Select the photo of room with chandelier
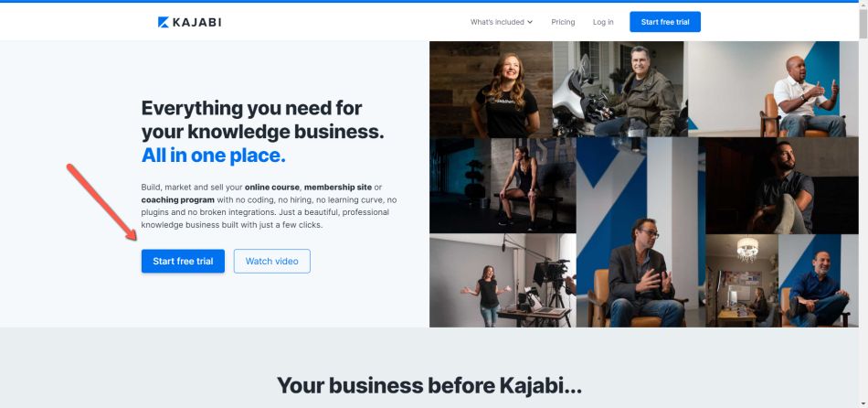Screen dimensions: 868x408 tap(742, 281)
